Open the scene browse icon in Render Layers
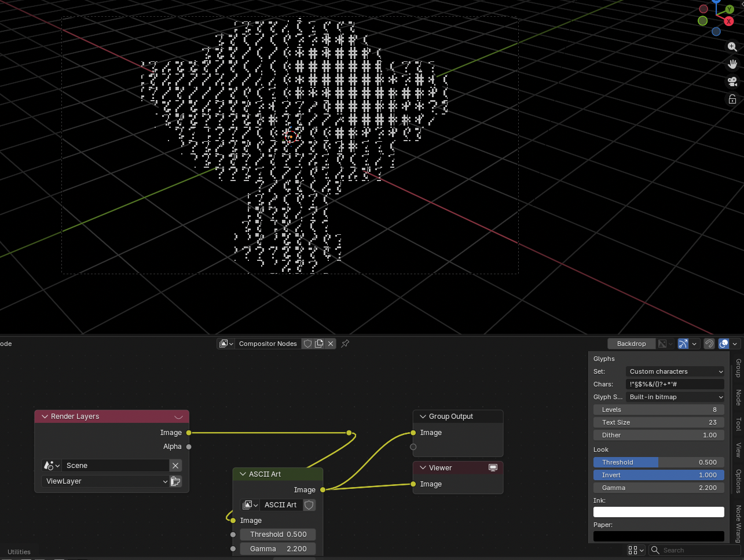744x560 pixels. click(x=52, y=466)
